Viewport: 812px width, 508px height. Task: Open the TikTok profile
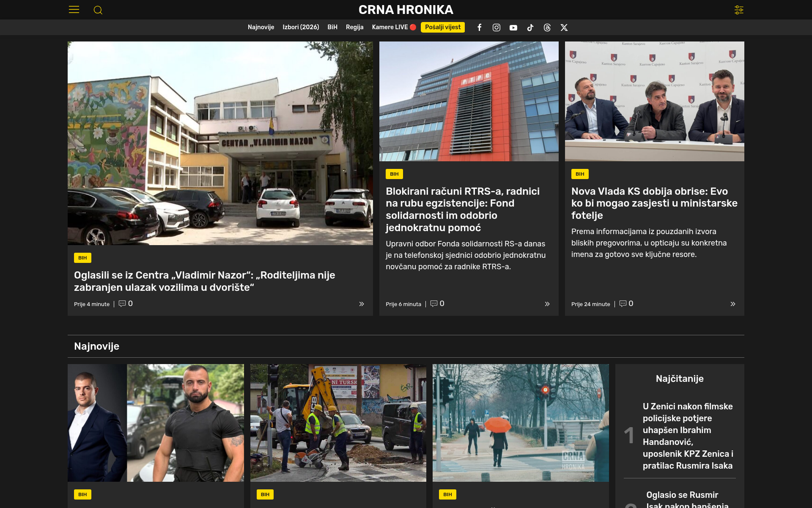coord(530,28)
